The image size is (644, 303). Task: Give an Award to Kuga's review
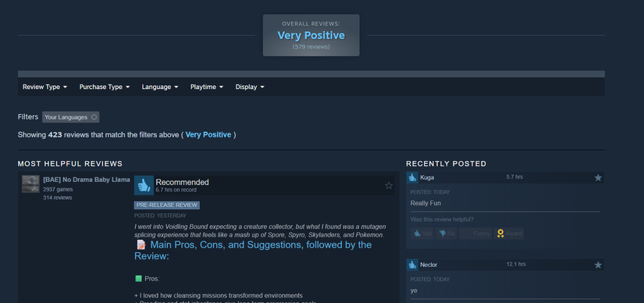509,233
